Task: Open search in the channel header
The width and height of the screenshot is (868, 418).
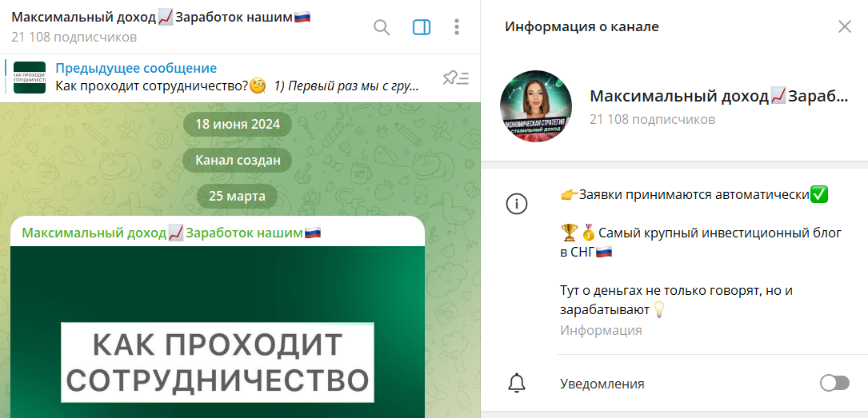Action: click(x=382, y=27)
